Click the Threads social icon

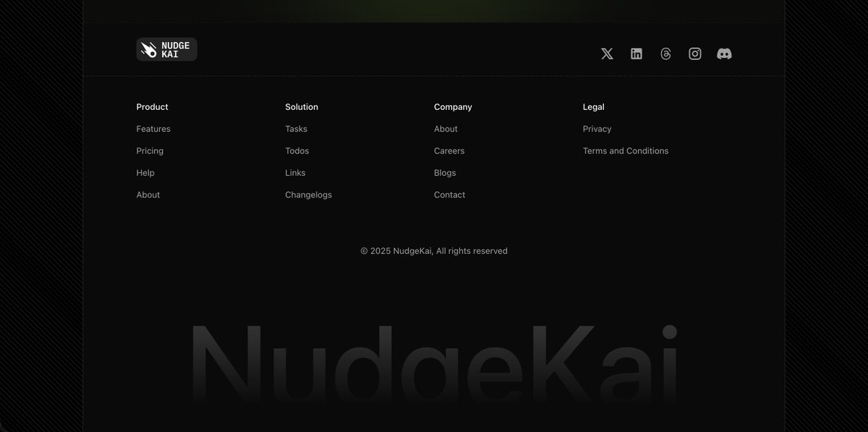click(665, 53)
